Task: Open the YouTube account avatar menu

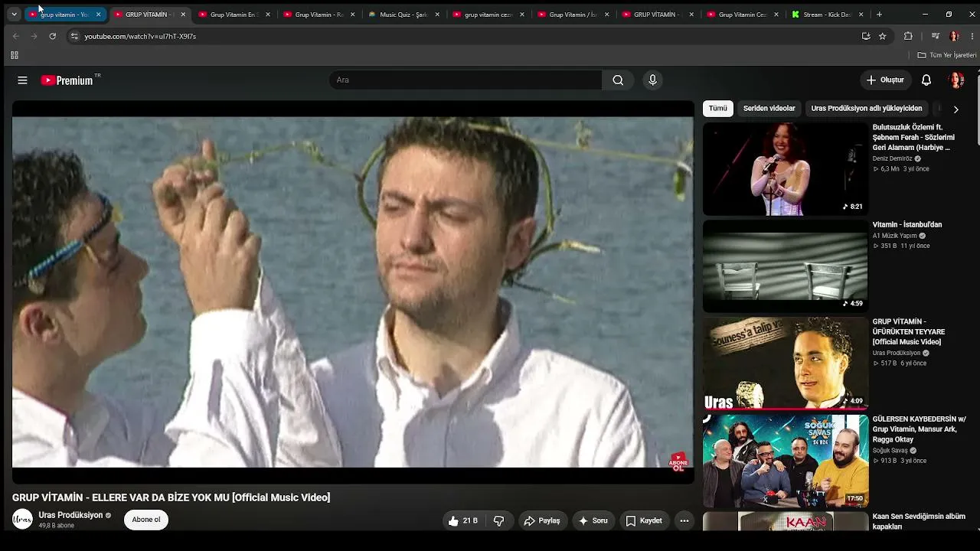Action: [955, 80]
